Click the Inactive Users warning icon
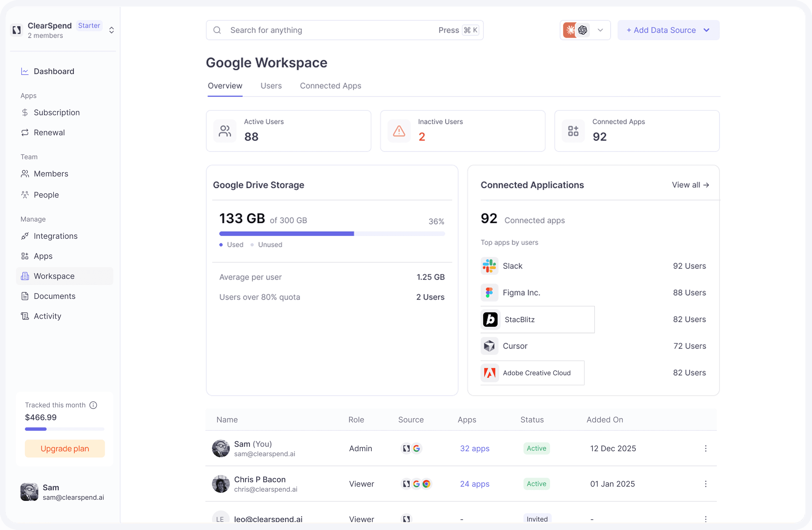 click(x=399, y=131)
